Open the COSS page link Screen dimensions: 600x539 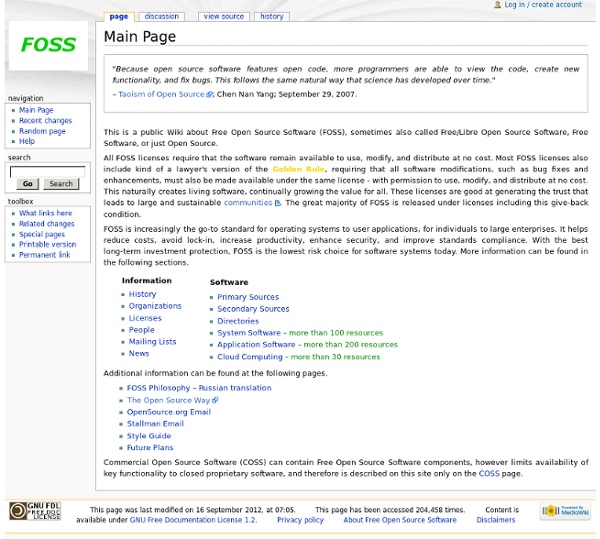[x=489, y=474]
